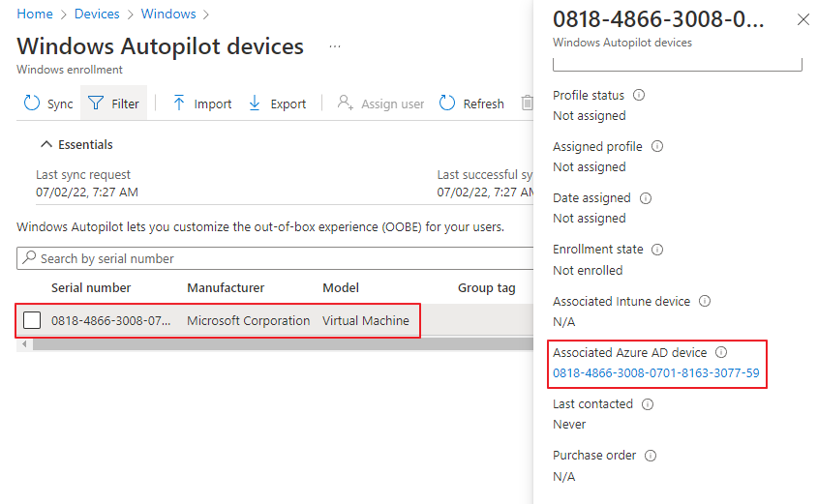Sort by Serial number column

point(91,287)
